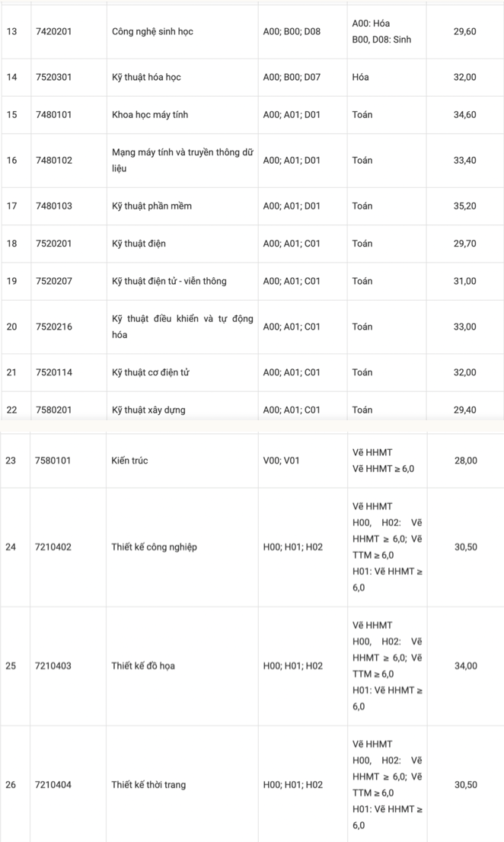Select Khoa học máy tính row name
Screen dimensions: 504x842
(x=150, y=115)
